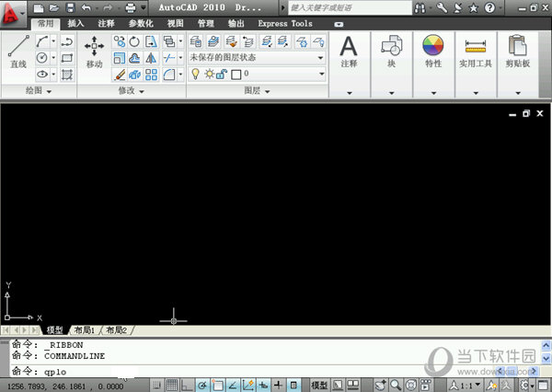Screen dimensions: 552x392
Task: Click the 块 (Block) panel icon
Action: click(x=390, y=52)
